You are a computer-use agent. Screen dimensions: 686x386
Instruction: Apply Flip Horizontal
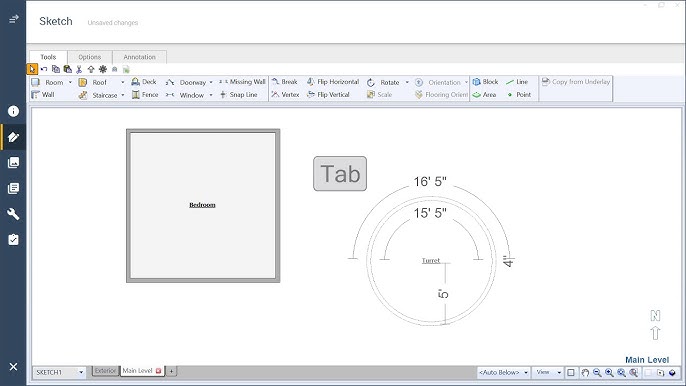click(x=333, y=82)
